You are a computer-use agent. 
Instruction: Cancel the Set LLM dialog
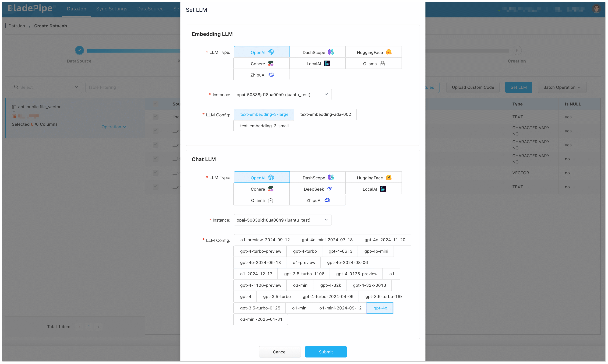tap(279, 352)
